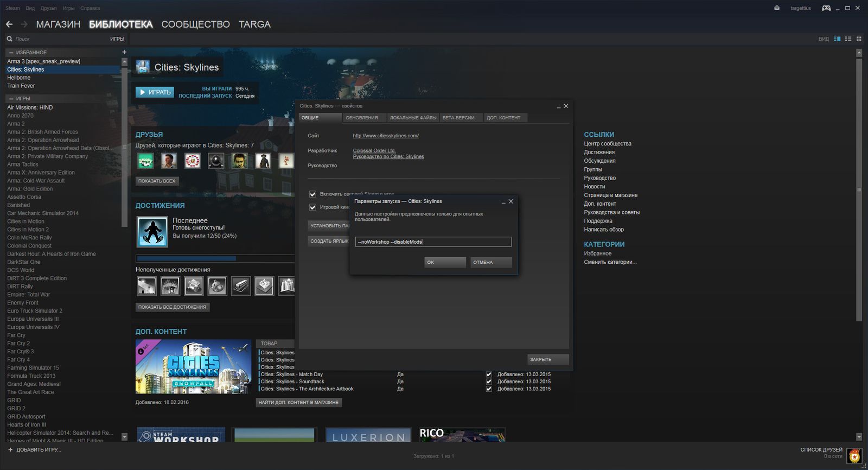Click the plus icon beside Add a game
This screenshot has height=470, width=868.
(x=10, y=450)
